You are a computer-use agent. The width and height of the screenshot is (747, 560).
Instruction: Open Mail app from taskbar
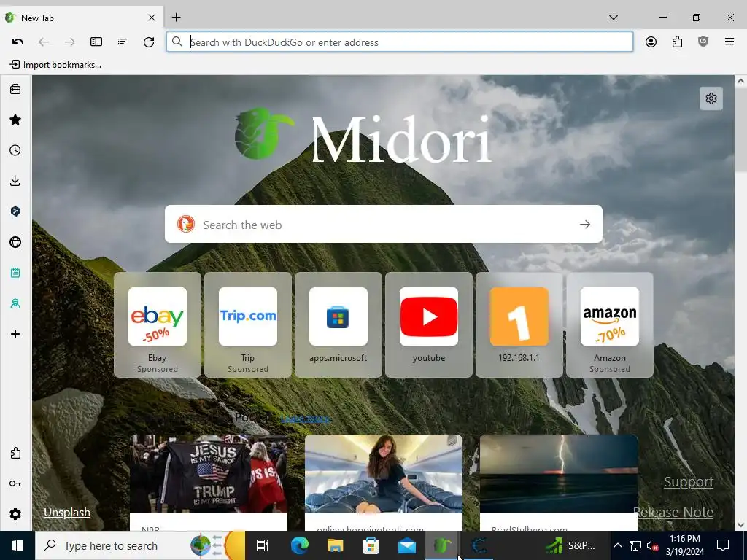(407, 545)
